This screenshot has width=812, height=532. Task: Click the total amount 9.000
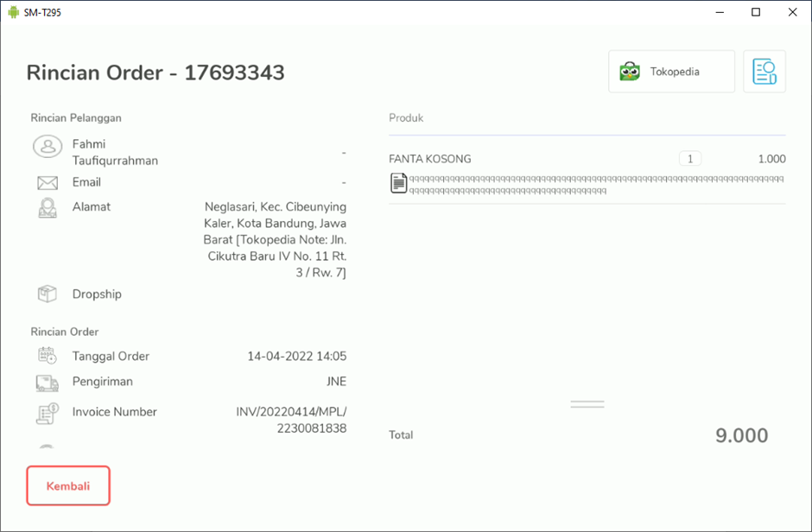point(741,435)
